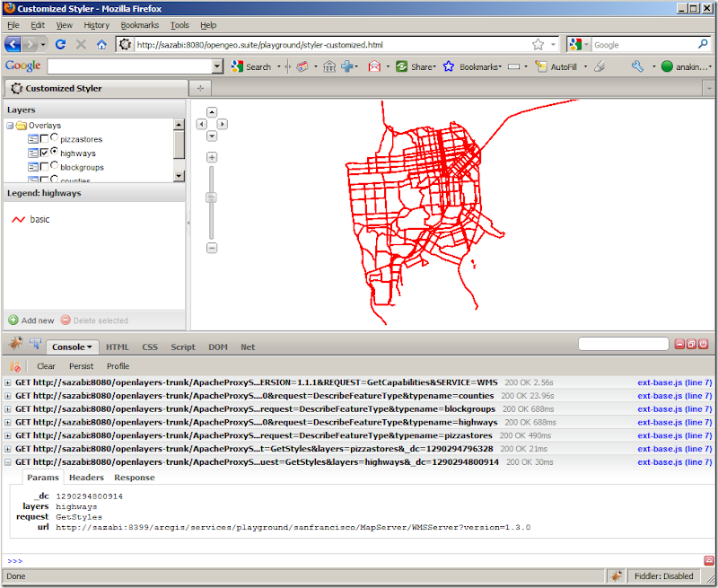Click the browser Back arrow button
Viewport: 718px width, 588px height.
pyautogui.click(x=13, y=44)
